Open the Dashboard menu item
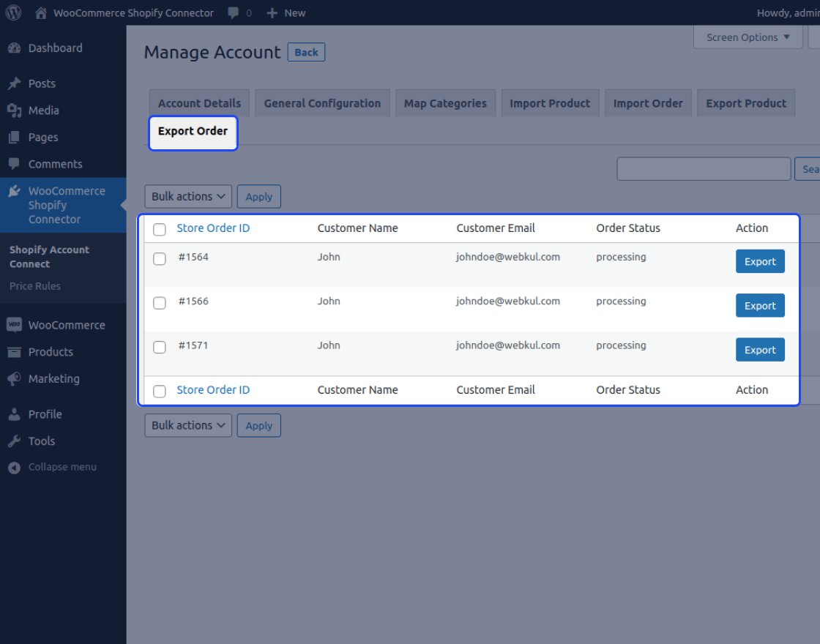820x644 pixels. pyautogui.click(x=56, y=48)
